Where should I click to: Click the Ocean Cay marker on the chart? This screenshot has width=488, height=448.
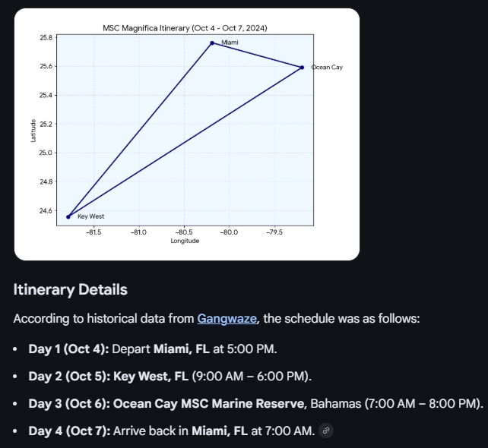click(302, 68)
